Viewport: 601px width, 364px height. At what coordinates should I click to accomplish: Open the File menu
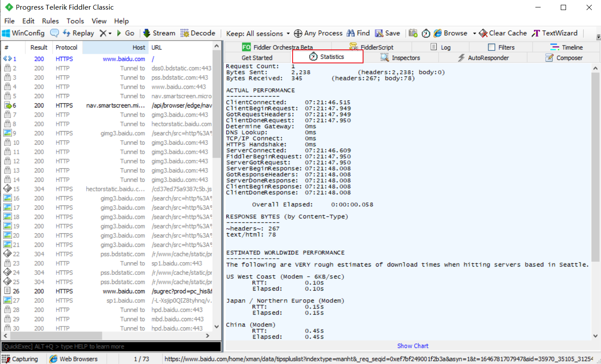click(9, 21)
